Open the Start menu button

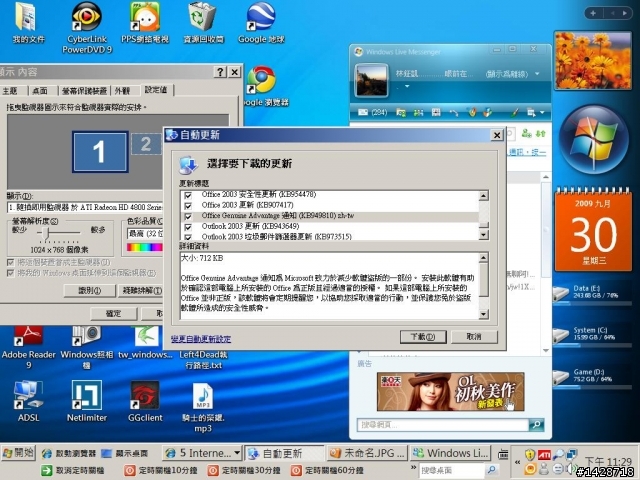click(x=18, y=453)
